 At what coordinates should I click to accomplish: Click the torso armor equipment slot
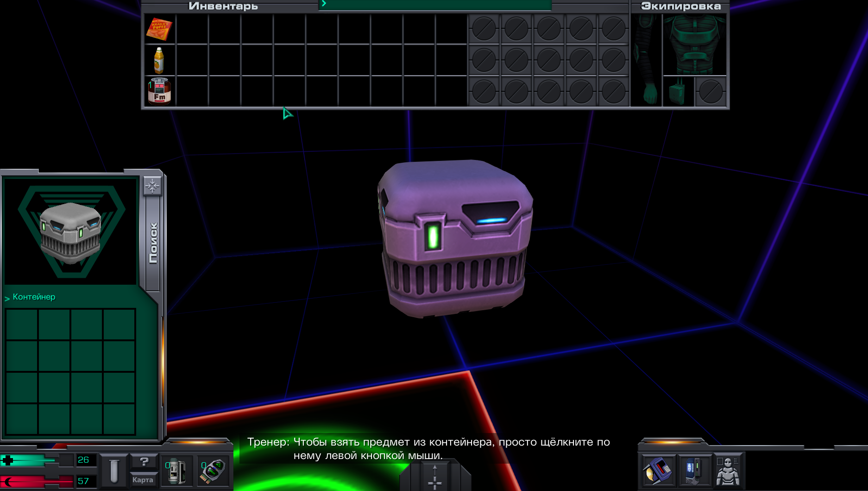point(694,45)
